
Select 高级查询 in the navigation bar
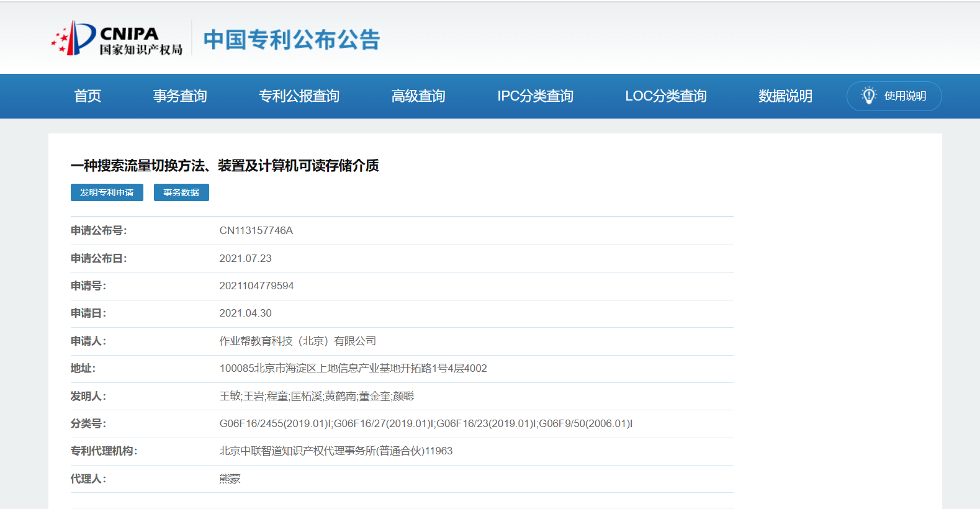(x=418, y=96)
